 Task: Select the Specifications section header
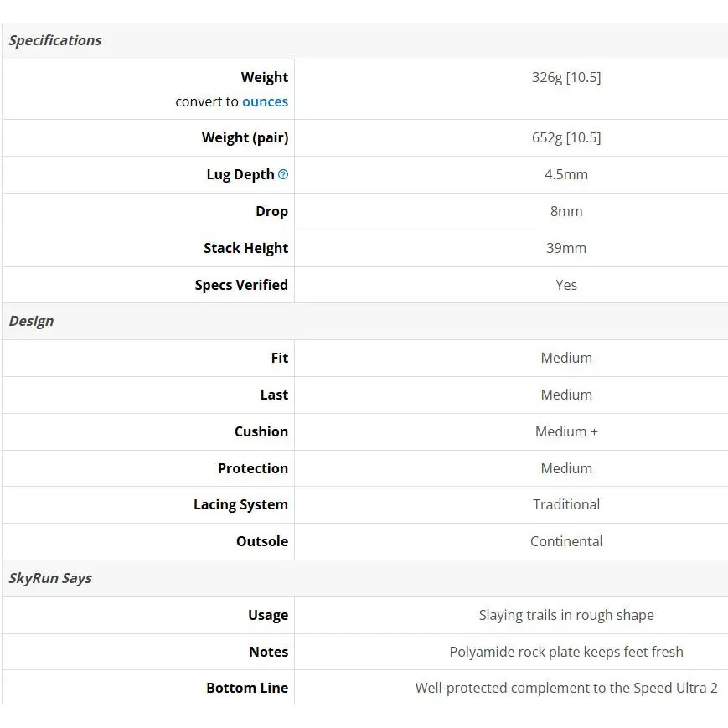click(55, 41)
